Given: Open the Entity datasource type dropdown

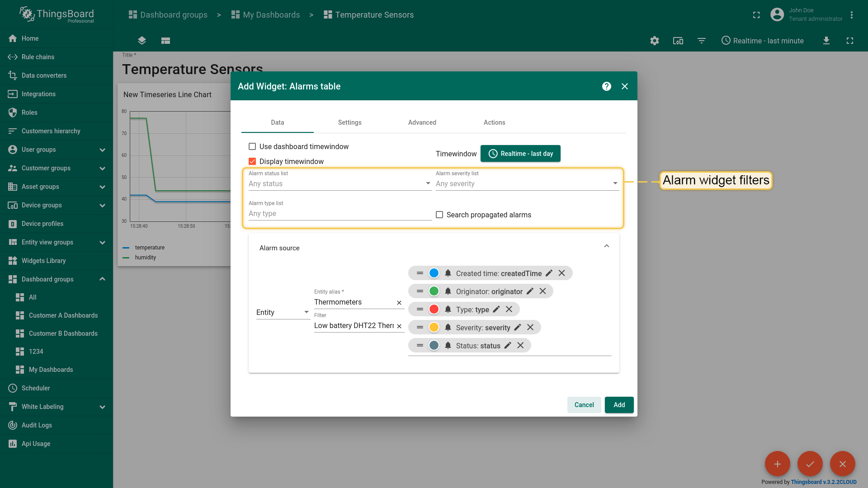Looking at the screenshot, I should coord(283,312).
